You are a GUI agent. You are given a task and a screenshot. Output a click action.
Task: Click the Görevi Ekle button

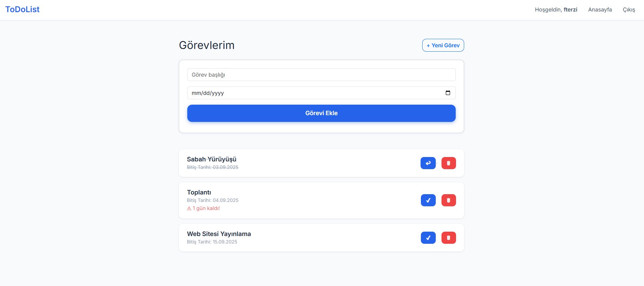321,113
